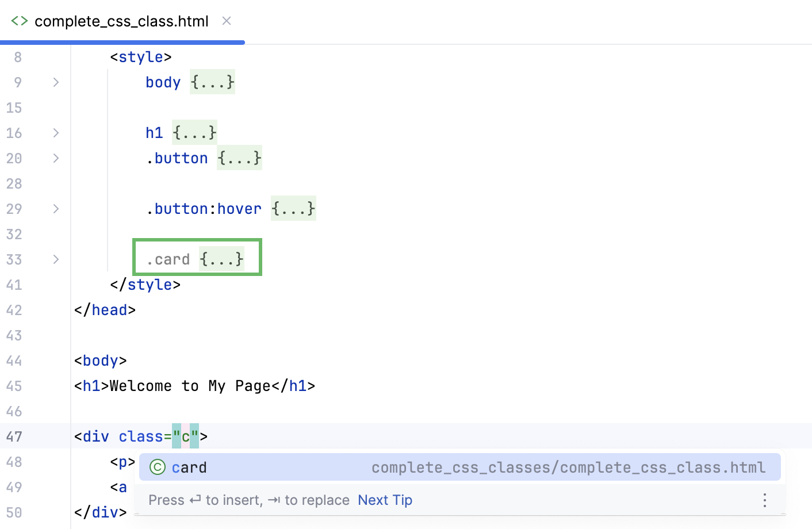Expand the folded .button:hover rule on line 29
This screenshot has height=529, width=812.
click(55, 209)
